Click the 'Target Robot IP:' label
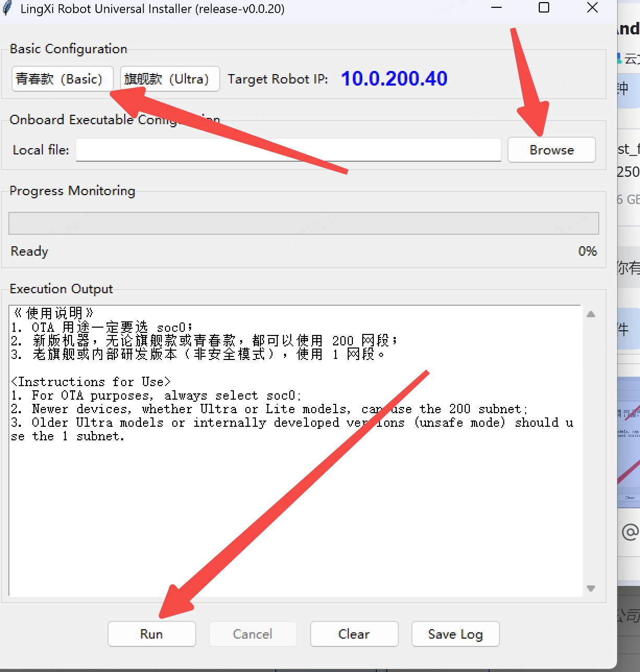 tap(278, 79)
